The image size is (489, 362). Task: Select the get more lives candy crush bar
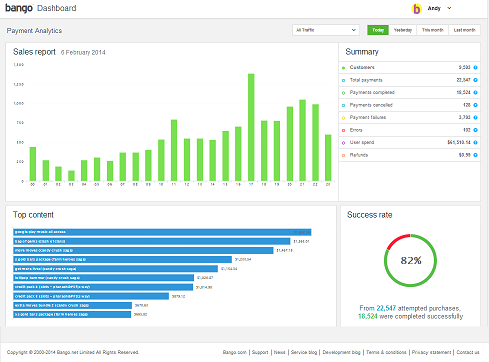click(115, 269)
